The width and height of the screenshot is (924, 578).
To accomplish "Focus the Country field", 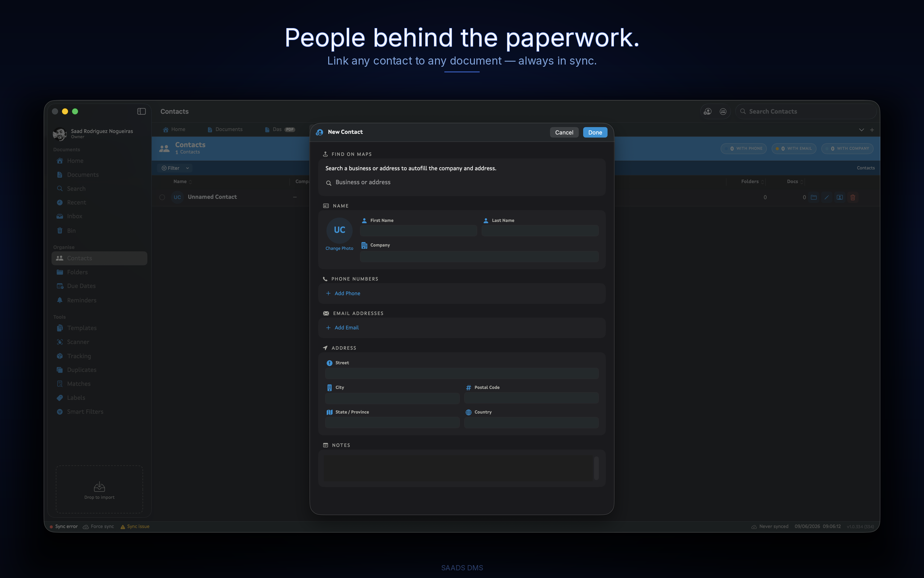I will 531,423.
